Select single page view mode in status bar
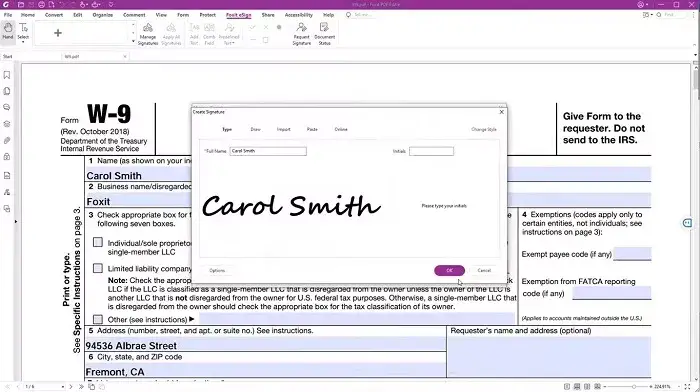Image resolution: width=700 pixels, height=392 pixels. pyautogui.click(x=567, y=387)
